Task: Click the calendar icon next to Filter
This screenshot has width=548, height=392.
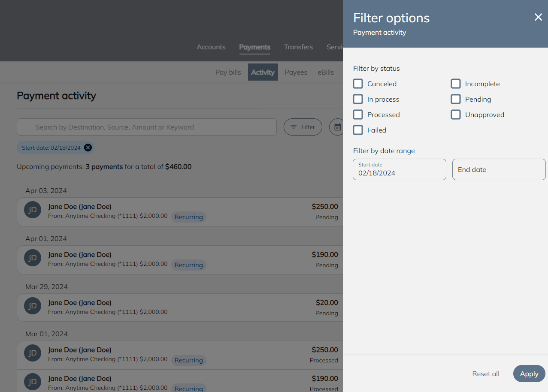Action: (x=338, y=127)
